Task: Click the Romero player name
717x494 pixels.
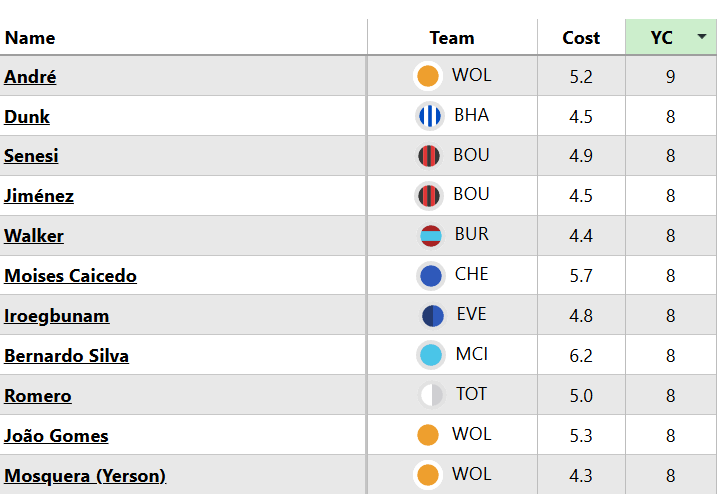Action: tap(38, 396)
